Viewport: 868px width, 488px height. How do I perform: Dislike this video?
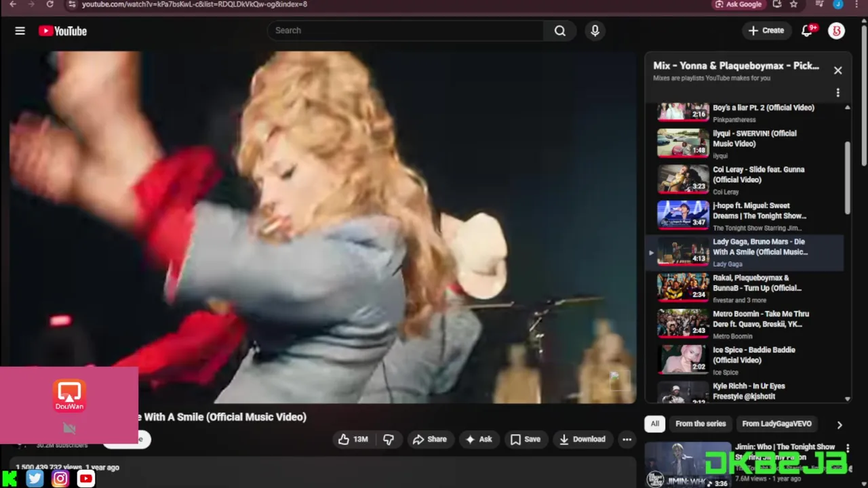(389, 439)
